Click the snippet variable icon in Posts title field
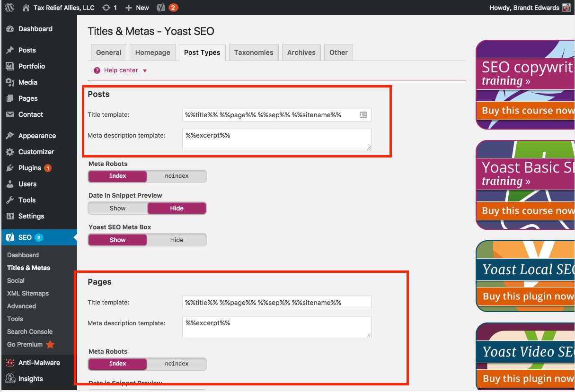This screenshot has width=575, height=392. 363,115
